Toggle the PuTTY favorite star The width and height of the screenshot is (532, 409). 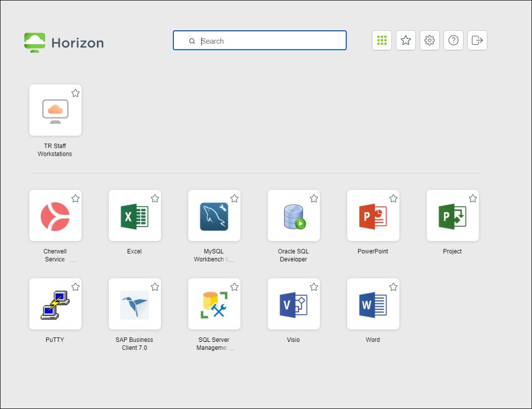(x=76, y=287)
